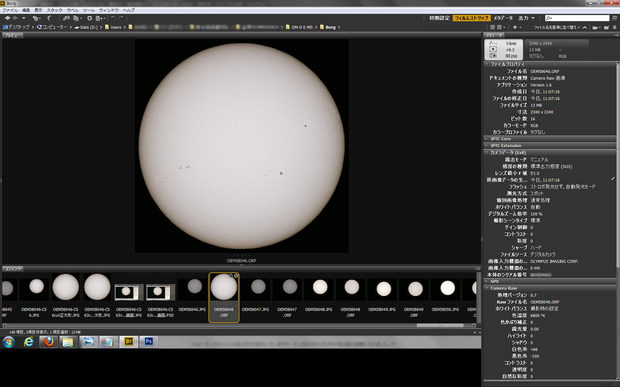Click the filter by rating star icon
The height and width of the screenshot is (387, 620).
coord(515,27)
